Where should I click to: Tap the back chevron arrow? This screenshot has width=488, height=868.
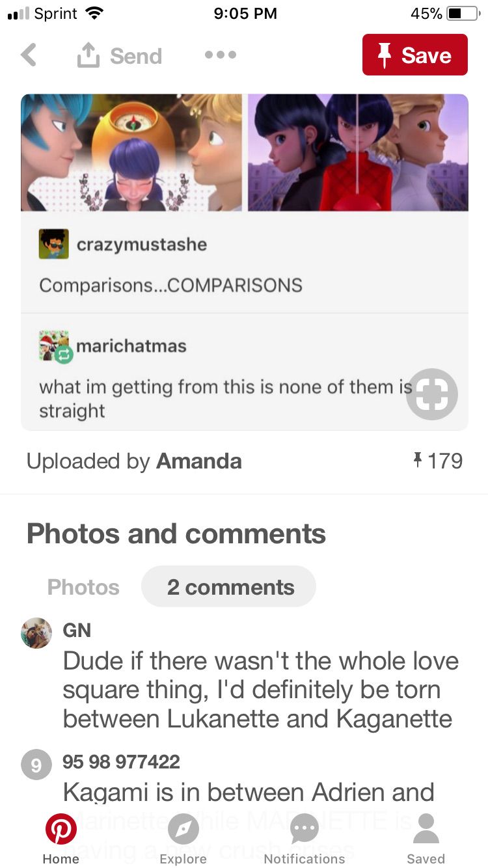[29, 55]
